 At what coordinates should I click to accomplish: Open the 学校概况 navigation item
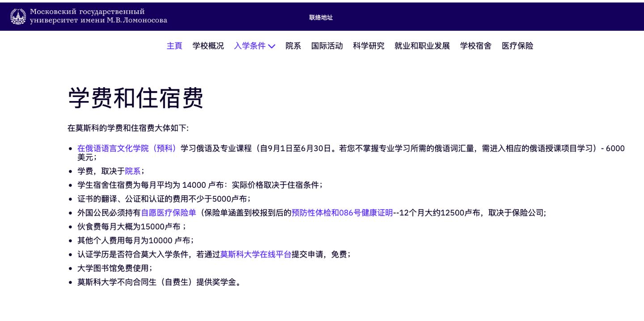coord(208,46)
